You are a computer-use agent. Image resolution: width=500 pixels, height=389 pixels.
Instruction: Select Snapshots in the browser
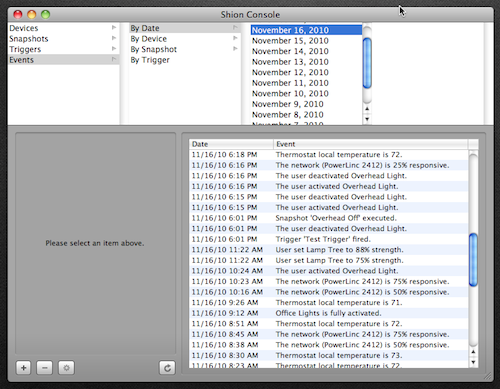pyautogui.click(x=63, y=39)
